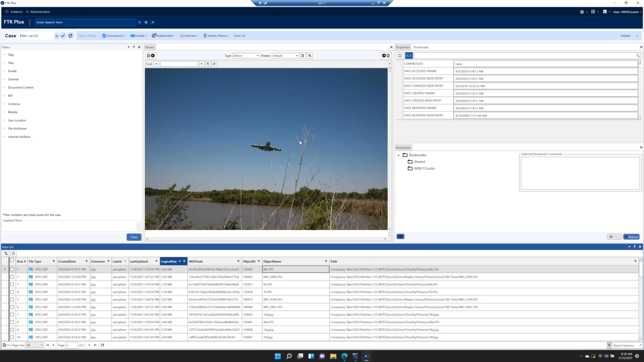The width and height of the screenshot is (644, 362).
Task: Open the Viewer Type dropdown showing Native
Action: (246, 56)
